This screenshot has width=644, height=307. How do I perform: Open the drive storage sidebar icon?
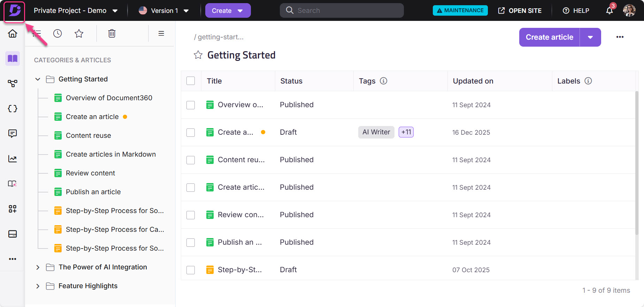(13, 234)
